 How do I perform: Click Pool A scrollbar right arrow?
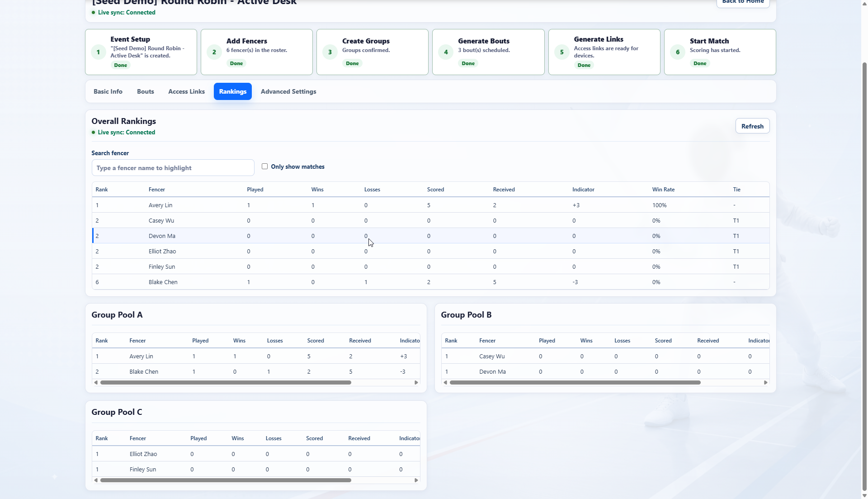click(416, 383)
